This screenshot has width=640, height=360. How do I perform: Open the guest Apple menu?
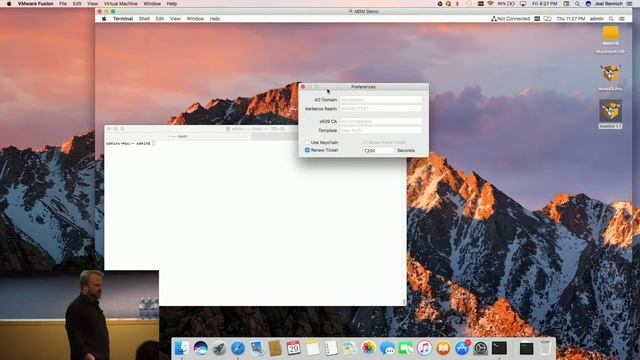coord(104,19)
